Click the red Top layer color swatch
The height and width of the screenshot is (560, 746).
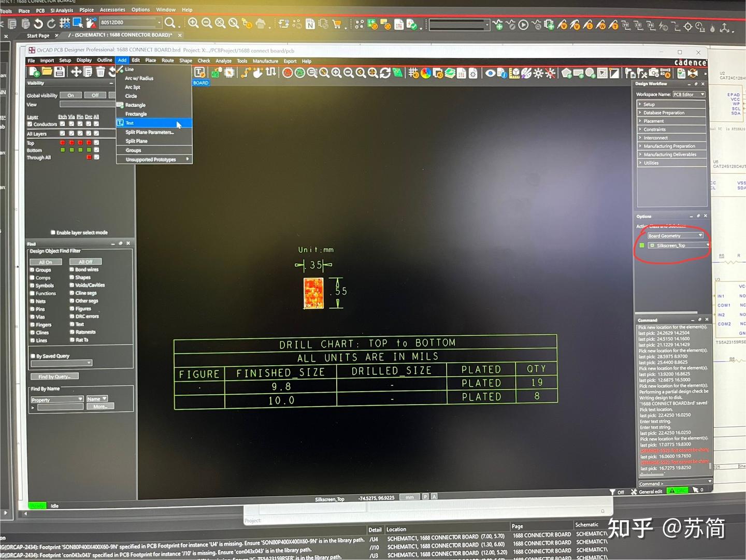[63, 142]
